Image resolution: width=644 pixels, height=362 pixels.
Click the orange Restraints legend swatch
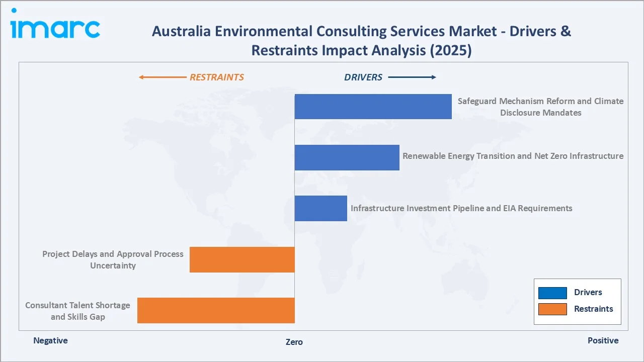552,309
